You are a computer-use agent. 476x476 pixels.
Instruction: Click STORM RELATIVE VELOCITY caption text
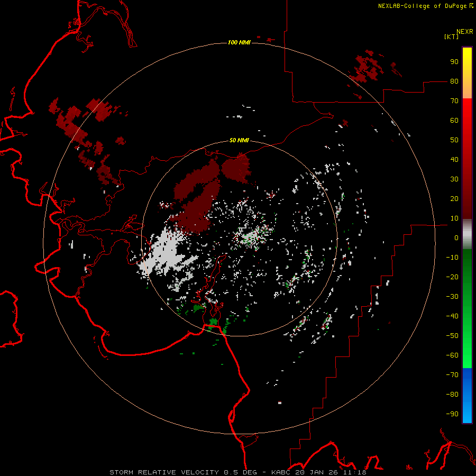(x=164, y=472)
